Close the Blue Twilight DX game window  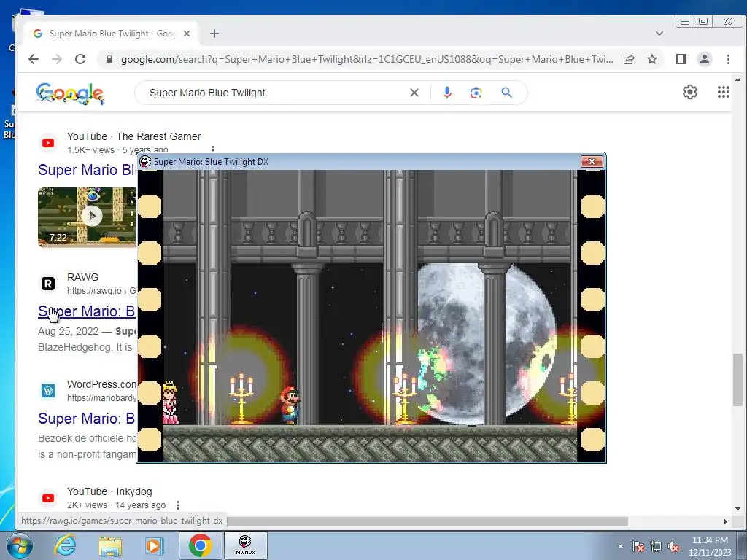(592, 161)
